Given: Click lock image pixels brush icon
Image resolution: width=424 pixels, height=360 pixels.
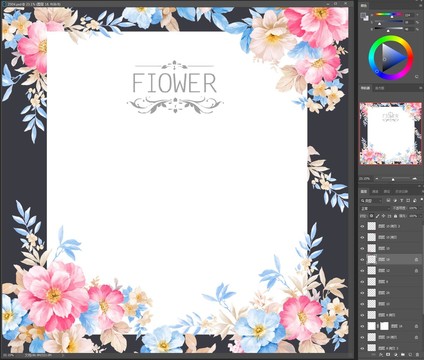Looking at the screenshot, I should 378,216.
